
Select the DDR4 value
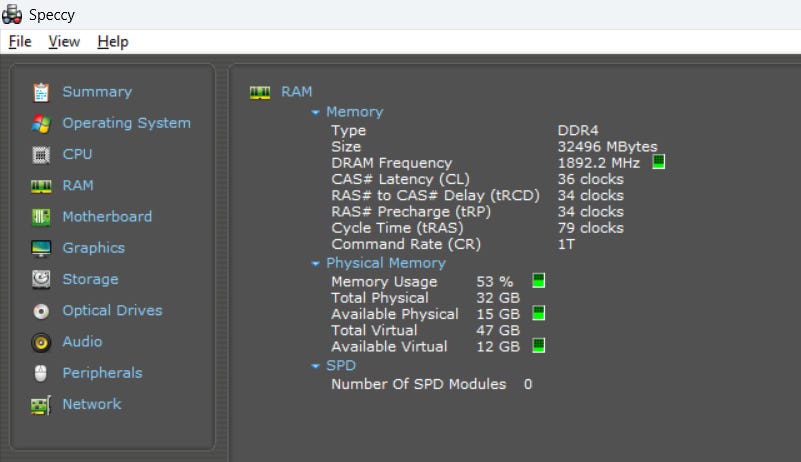[x=578, y=130]
